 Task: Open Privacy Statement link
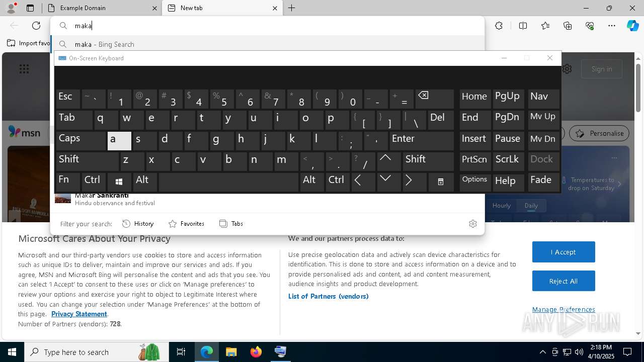pos(79,314)
